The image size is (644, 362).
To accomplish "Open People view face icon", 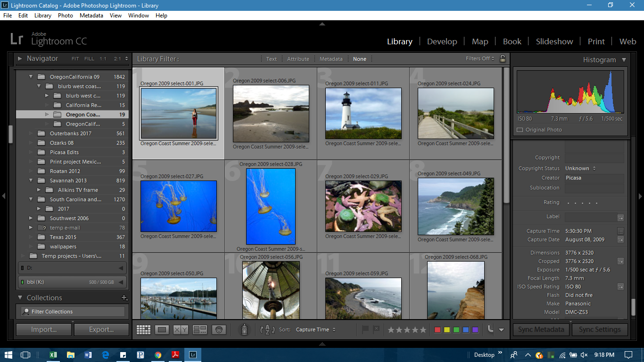I will pos(219,330).
